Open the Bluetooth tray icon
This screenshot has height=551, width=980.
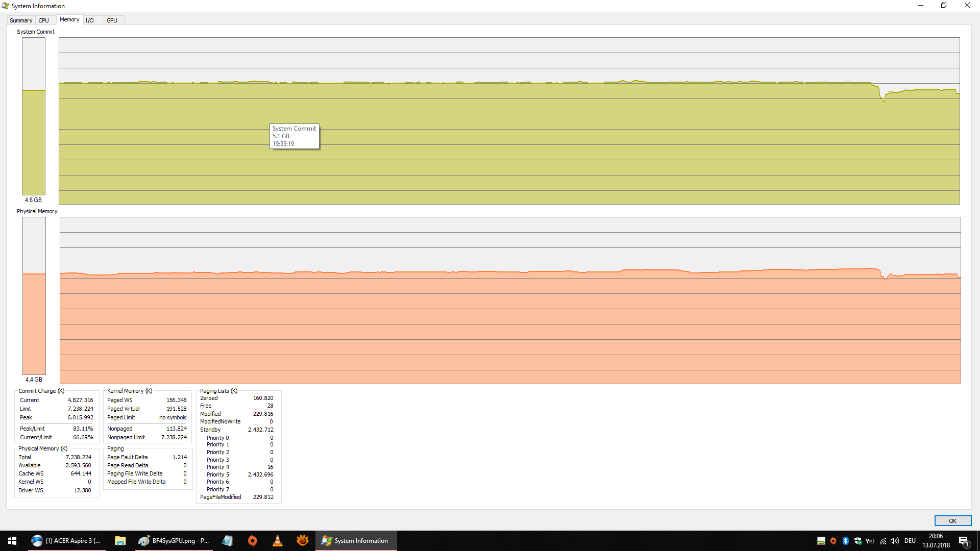[846, 541]
